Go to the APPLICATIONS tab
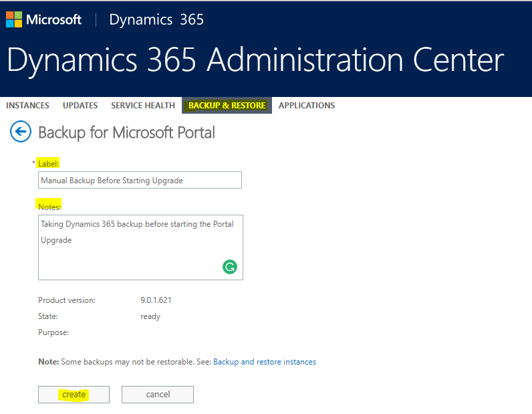The height and width of the screenshot is (414, 532). (307, 106)
